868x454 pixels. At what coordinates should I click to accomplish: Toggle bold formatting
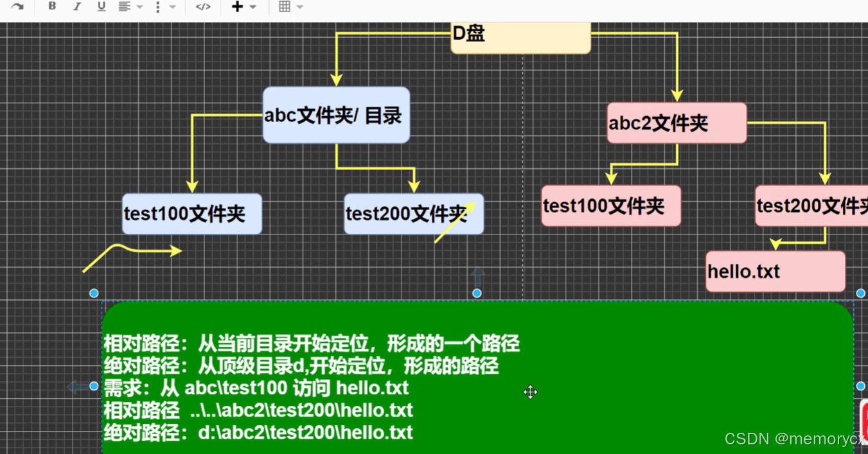51,8
